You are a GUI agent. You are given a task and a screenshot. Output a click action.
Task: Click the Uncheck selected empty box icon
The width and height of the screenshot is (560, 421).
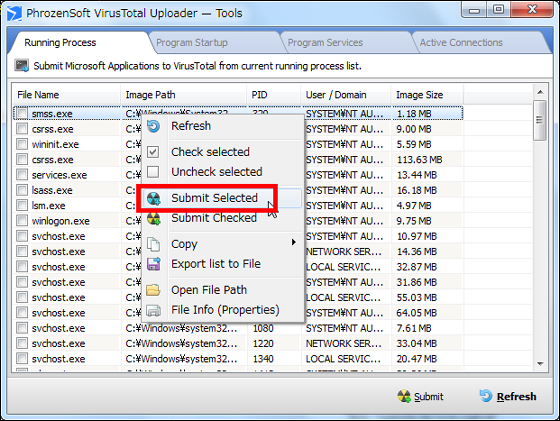(153, 172)
